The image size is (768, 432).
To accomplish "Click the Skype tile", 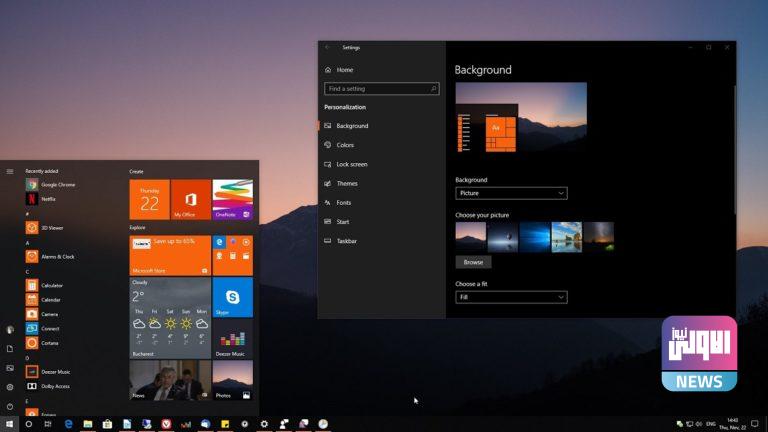I will [x=232, y=297].
